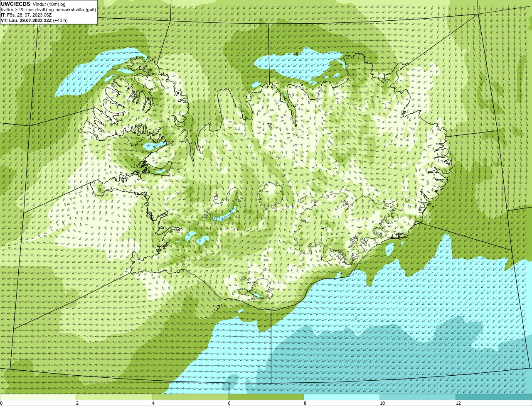Select the pale yellow 0–2 colorbar segment
Viewport: 532px width, 406px height.
[38, 397]
